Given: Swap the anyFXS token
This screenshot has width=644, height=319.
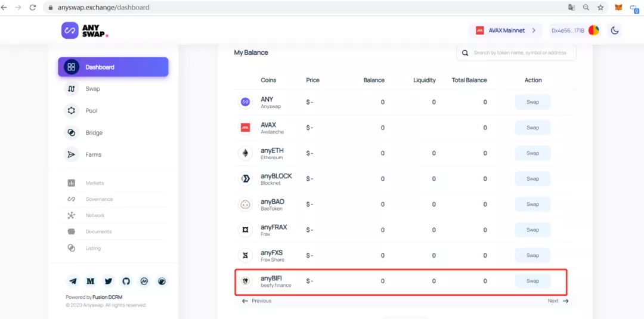Looking at the screenshot, I should [x=532, y=255].
